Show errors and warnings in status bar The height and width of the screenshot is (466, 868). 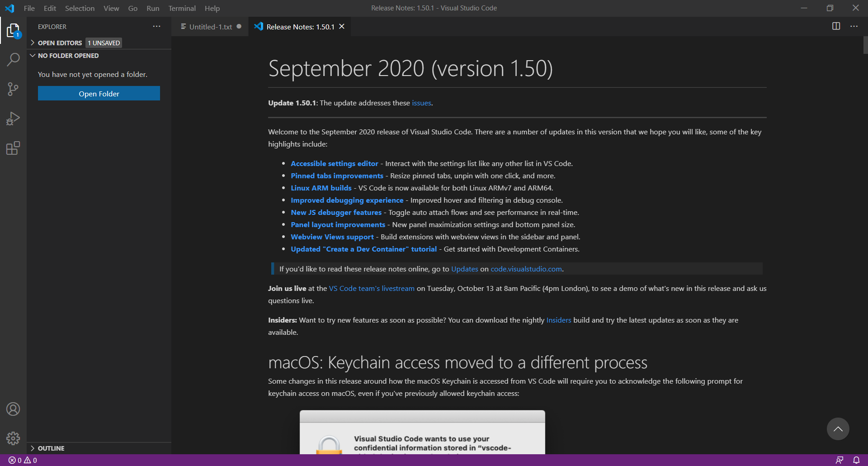pyautogui.click(x=23, y=460)
